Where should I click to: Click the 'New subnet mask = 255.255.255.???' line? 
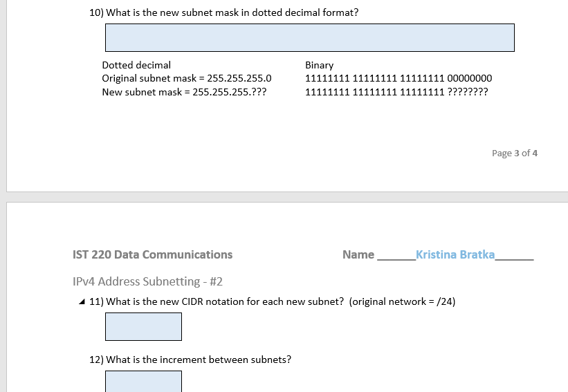coord(184,92)
